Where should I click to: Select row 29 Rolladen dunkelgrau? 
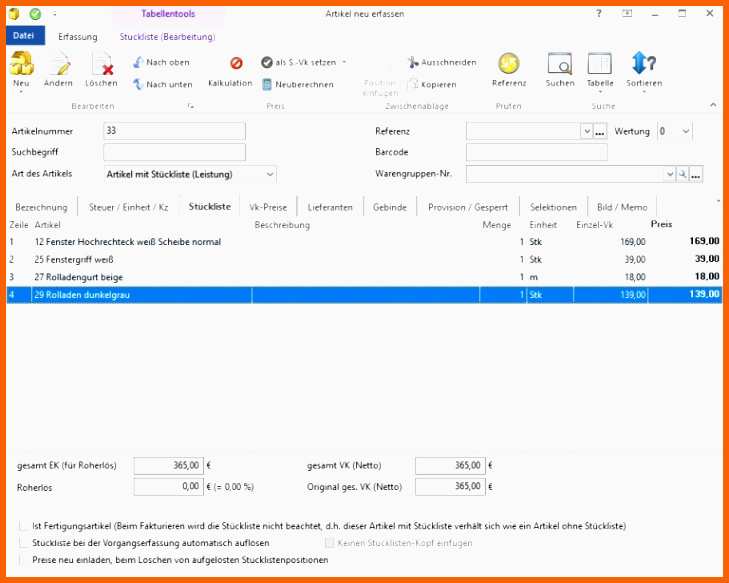pos(364,295)
